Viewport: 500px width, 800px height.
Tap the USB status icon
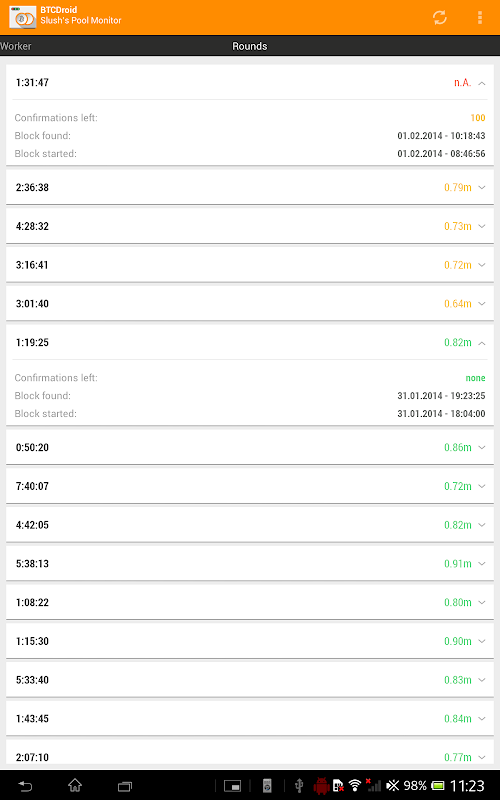tap(299, 786)
